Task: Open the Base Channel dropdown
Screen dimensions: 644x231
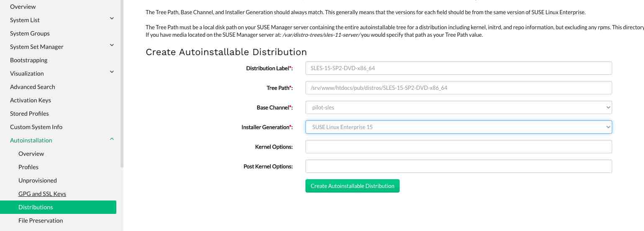Action: [459, 107]
